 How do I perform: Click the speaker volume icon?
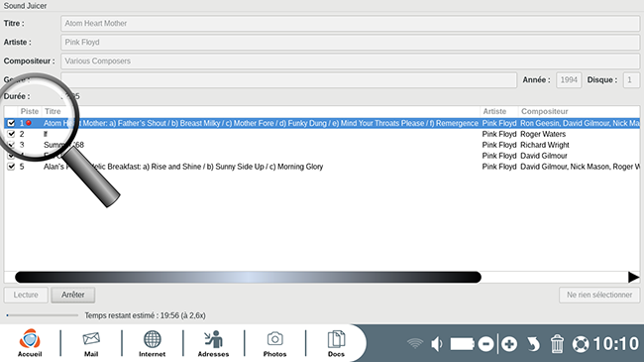coord(437,344)
